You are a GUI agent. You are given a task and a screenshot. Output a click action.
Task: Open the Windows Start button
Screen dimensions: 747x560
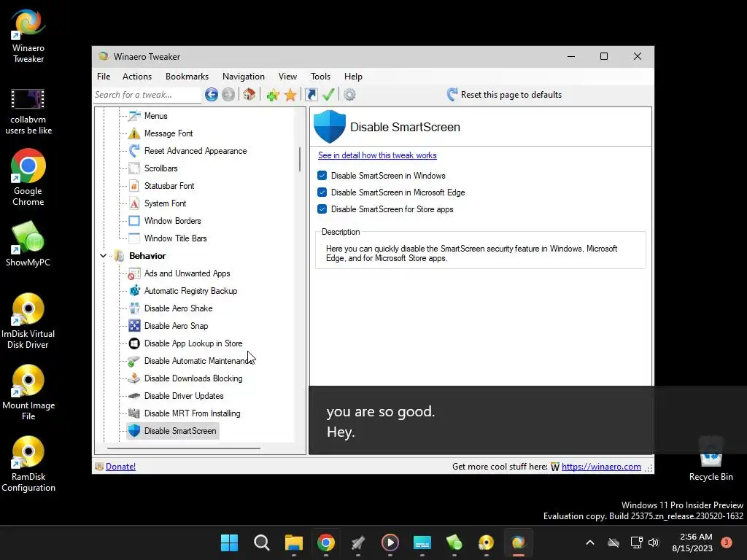tap(229, 542)
